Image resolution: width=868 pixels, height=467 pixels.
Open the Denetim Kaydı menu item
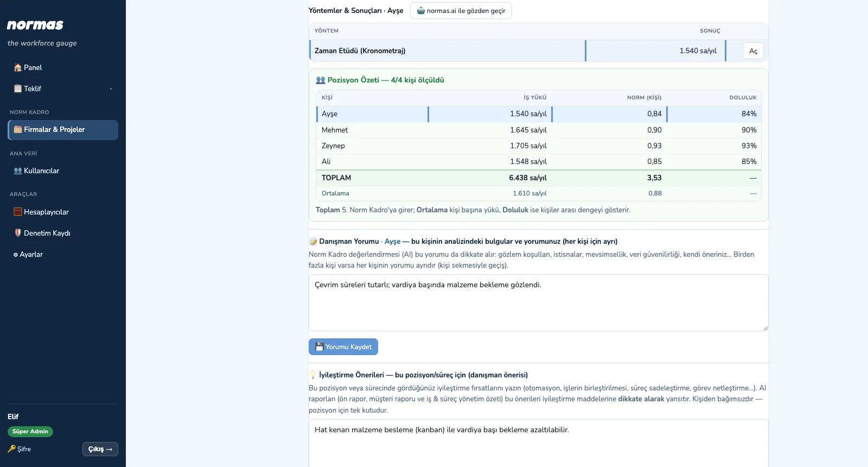(63, 233)
